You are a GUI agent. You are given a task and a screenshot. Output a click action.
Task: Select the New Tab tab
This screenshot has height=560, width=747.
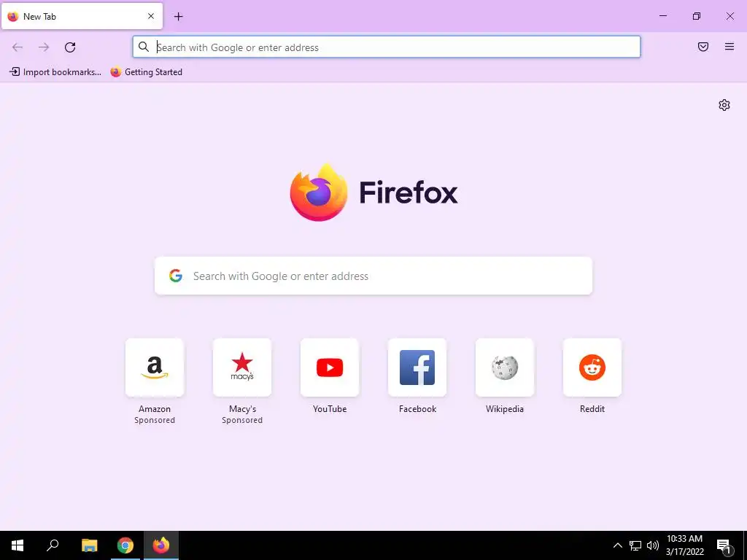tap(82, 16)
